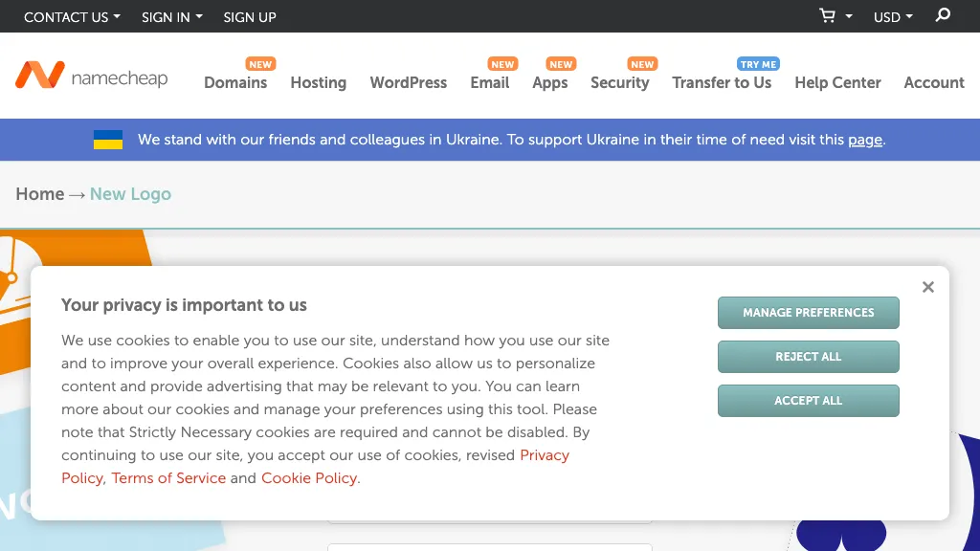The width and height of the screenshot is (980, 551).
Task: Open the Privacy Policy link
Action: (x=545, y=455)
